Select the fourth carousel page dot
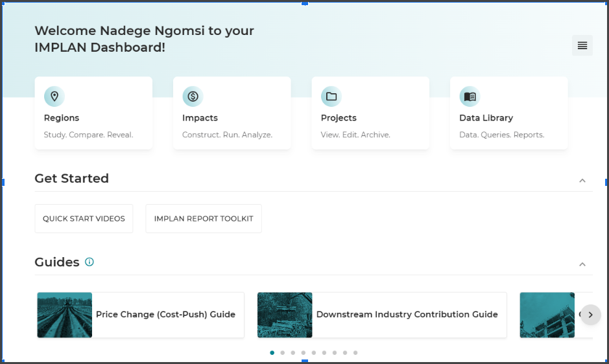The height and width of the screenshot is (364, 609). pos(304,353)
